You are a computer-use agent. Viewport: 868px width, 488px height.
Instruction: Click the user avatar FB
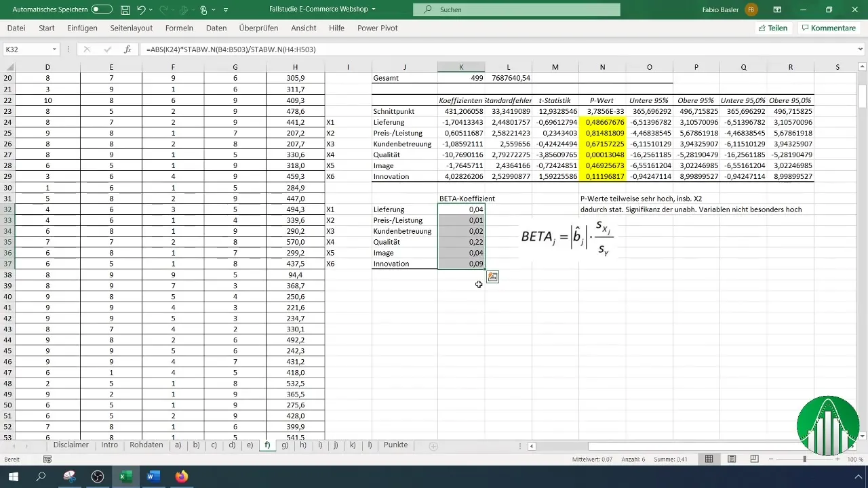(751, 10)
